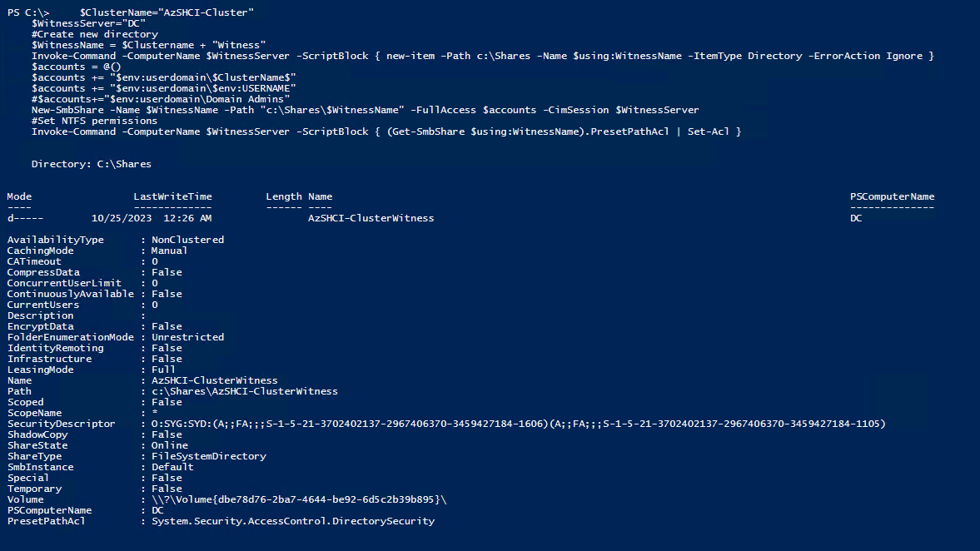Click the New-SmbShare command line
The height and width of the screenshot is (551, 980).
[x=365, y=110]
